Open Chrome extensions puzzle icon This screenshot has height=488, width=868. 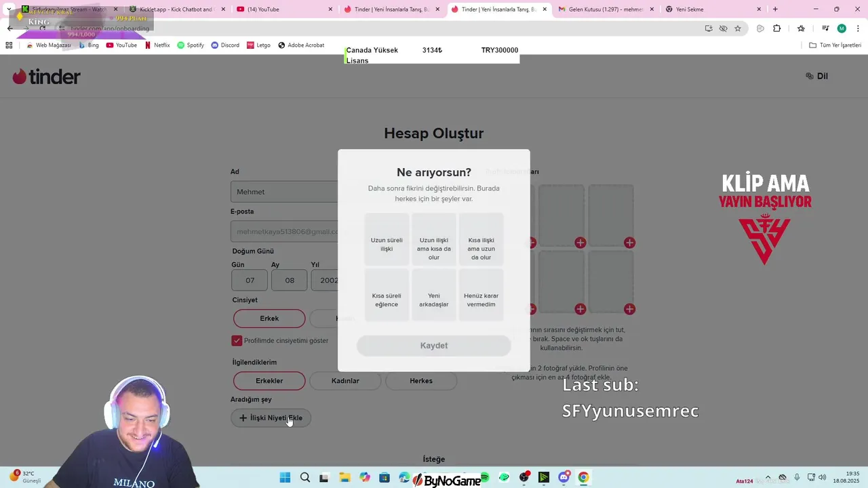click(777, 28)
